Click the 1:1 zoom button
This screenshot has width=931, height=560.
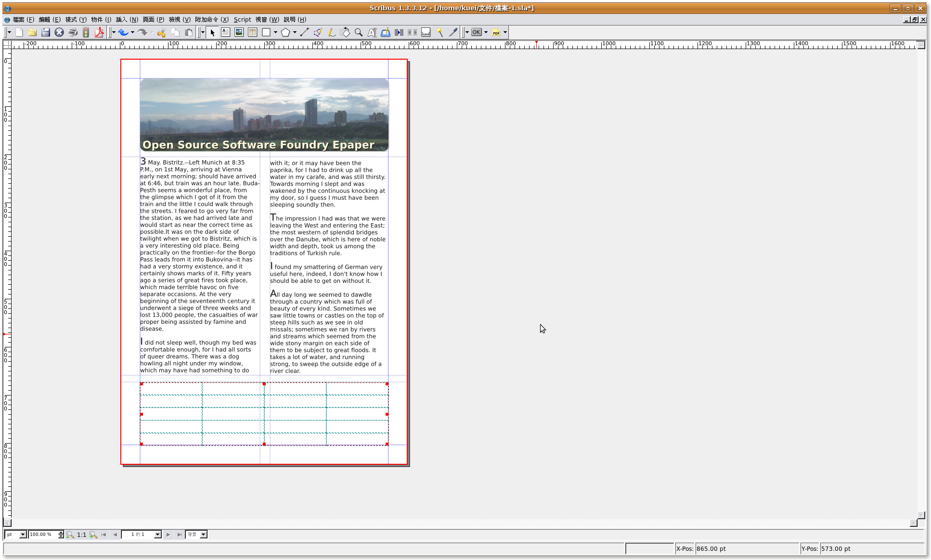(81, 535)
